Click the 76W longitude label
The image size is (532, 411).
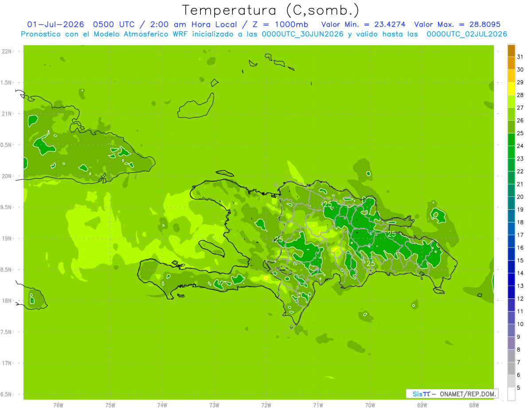click(58, 405)
